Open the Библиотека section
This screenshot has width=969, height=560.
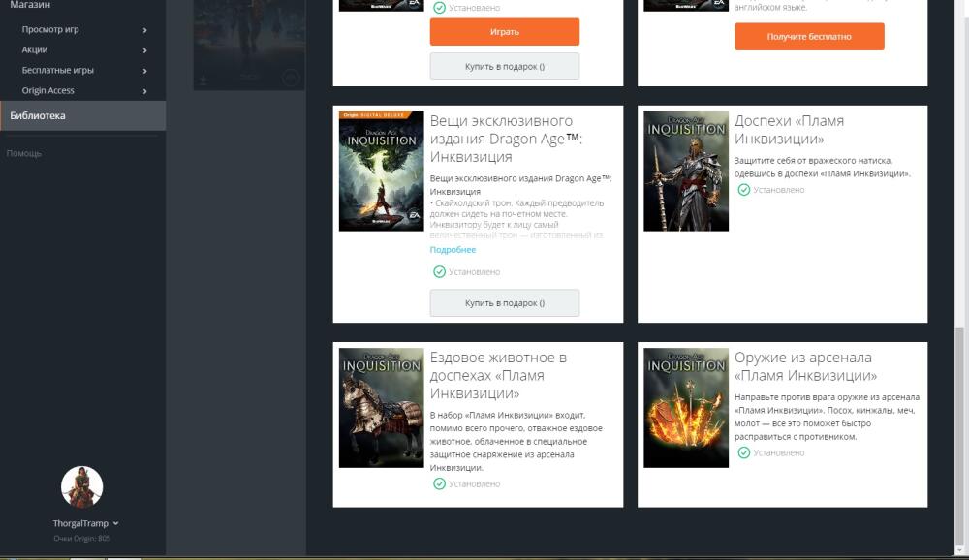82,115
